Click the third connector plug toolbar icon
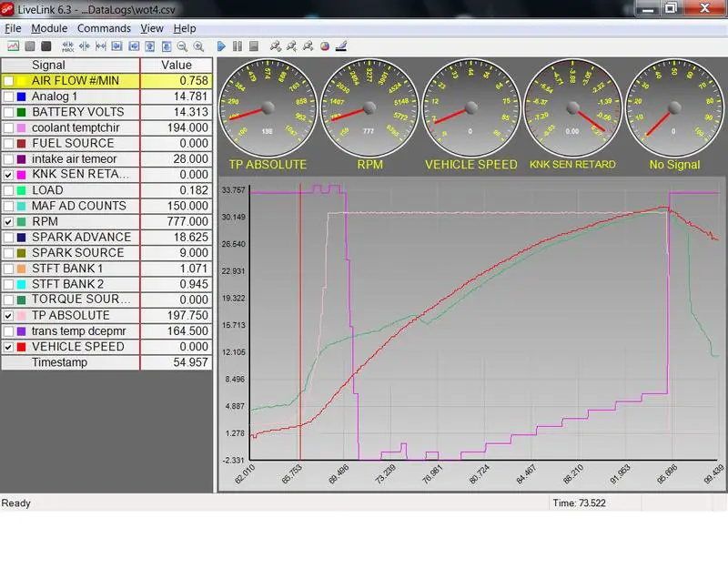Image resolution: width=728 pixels, height=569 pixels. coord(308,46)
